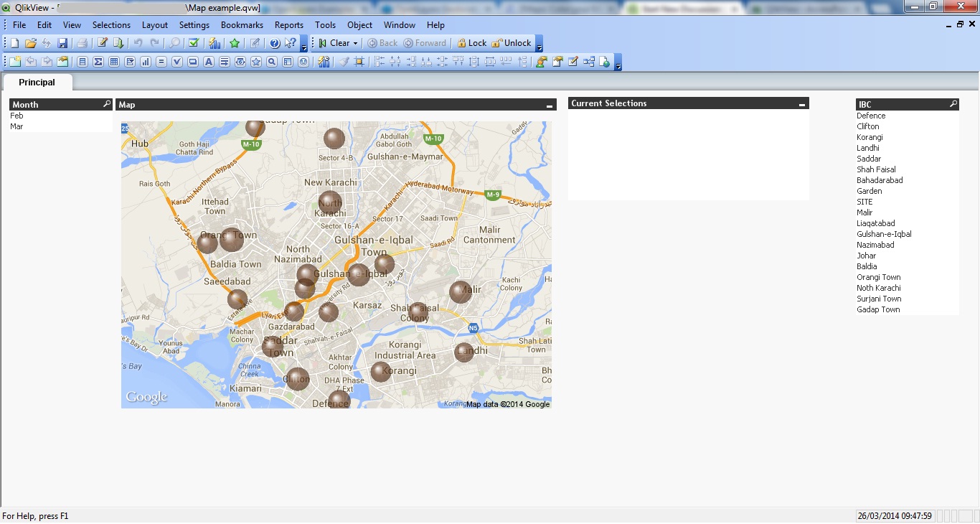Screen dimensions: 980x524
Task: Expand the Clear button dropdown arrow
Action: point(355,44)
